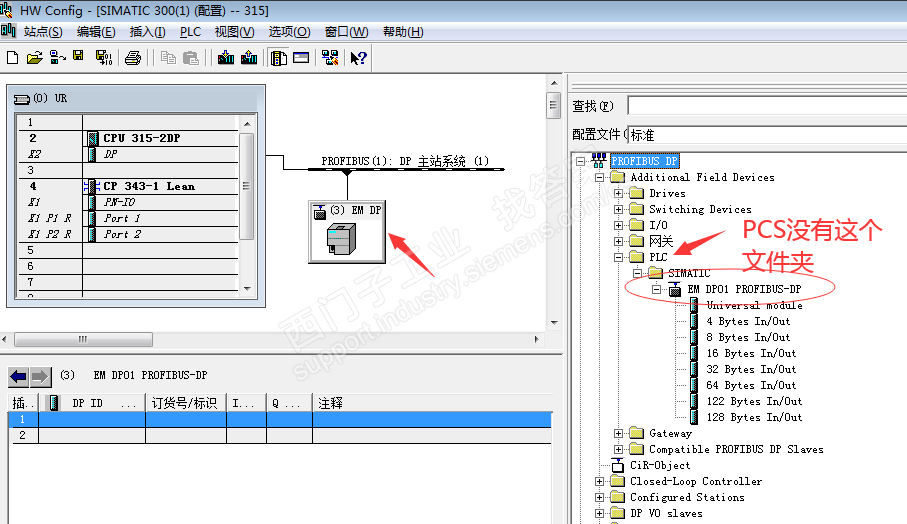Select 4 Bytes In/Out module
The width and height of the screenshot is (907, 524).
pyautogui.click(x=748, y=321)
